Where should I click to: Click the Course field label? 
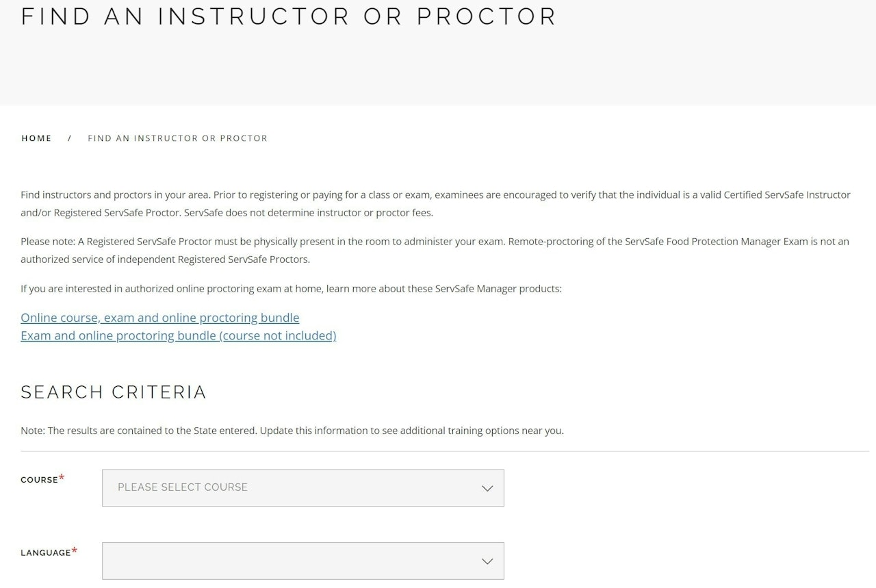point(39,480)
